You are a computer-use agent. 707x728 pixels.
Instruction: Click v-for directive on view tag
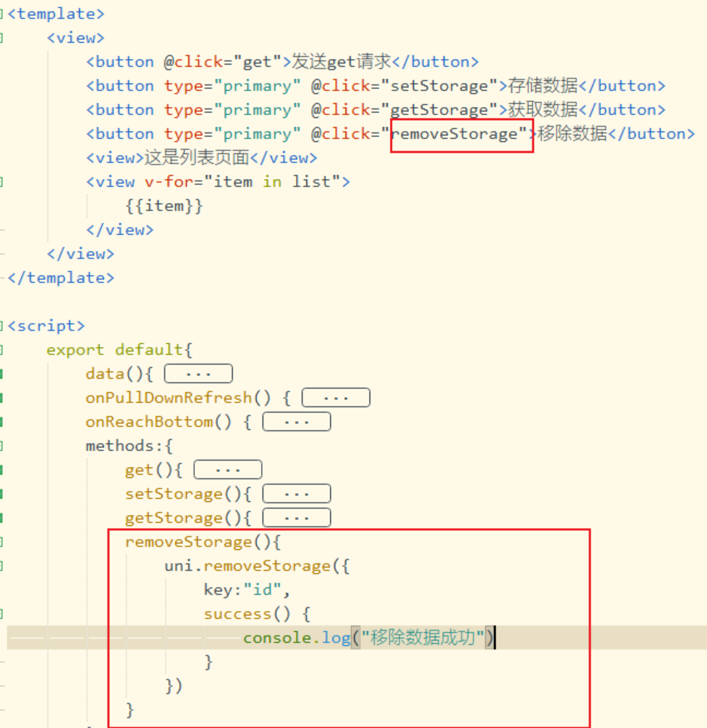coord(169,182)
